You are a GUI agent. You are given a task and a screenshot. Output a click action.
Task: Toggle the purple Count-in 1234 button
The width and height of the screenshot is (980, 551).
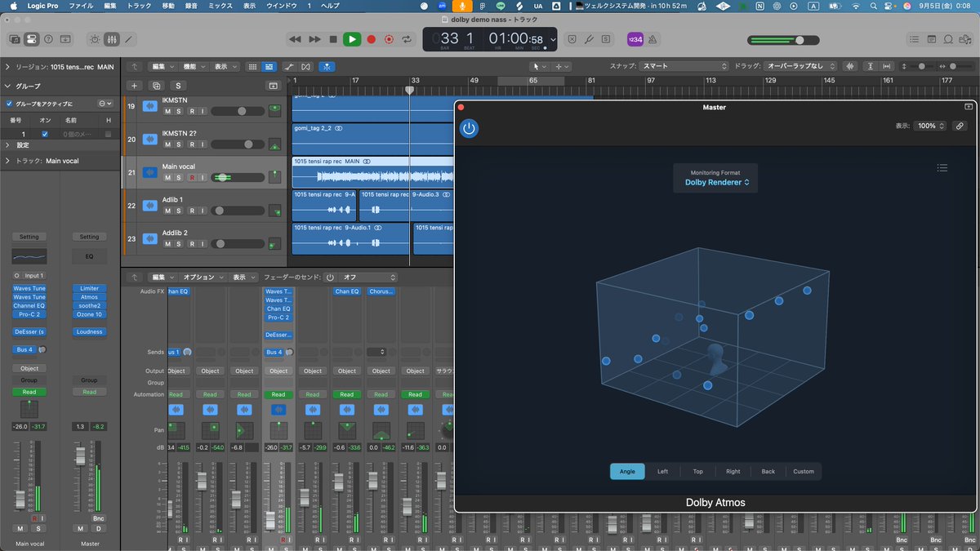click(635, 38)
